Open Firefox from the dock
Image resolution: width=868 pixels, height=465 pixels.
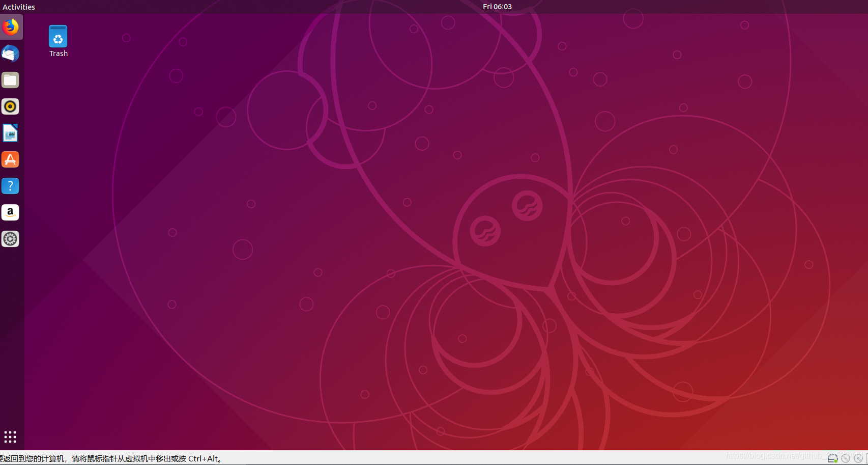(x=10, y=27)
